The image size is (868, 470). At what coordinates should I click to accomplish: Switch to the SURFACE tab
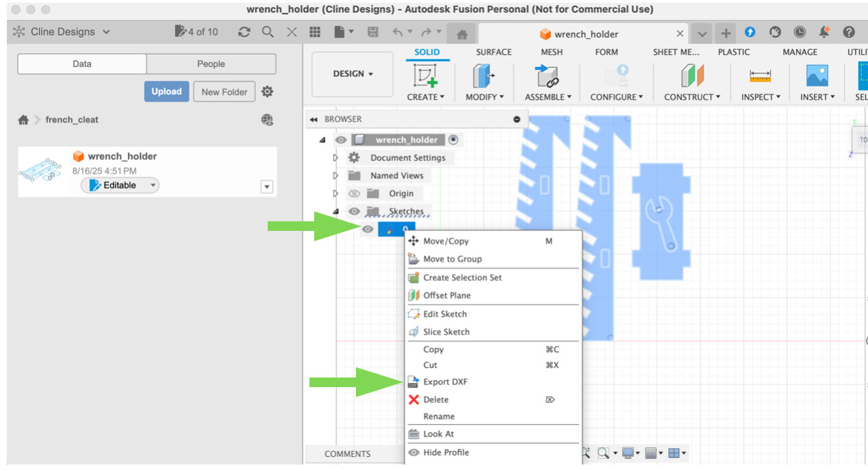coord(494,52)
